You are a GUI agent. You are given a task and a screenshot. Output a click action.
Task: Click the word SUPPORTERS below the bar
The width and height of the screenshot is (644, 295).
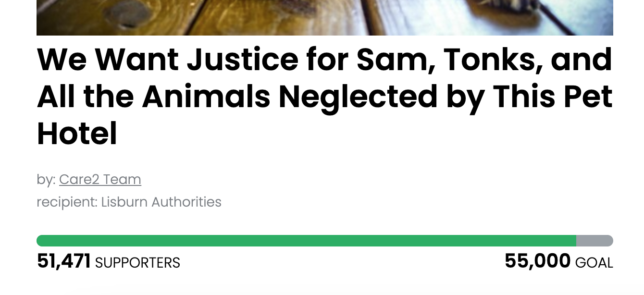point(137,263)
